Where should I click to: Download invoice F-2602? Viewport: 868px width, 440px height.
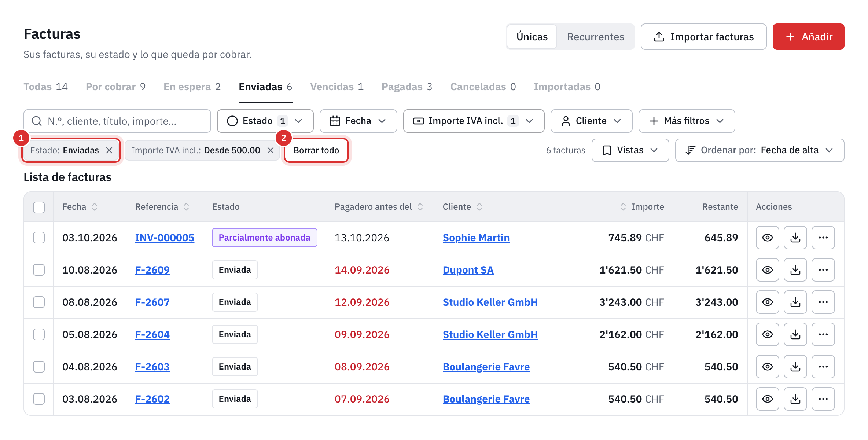tap(795, 399)
